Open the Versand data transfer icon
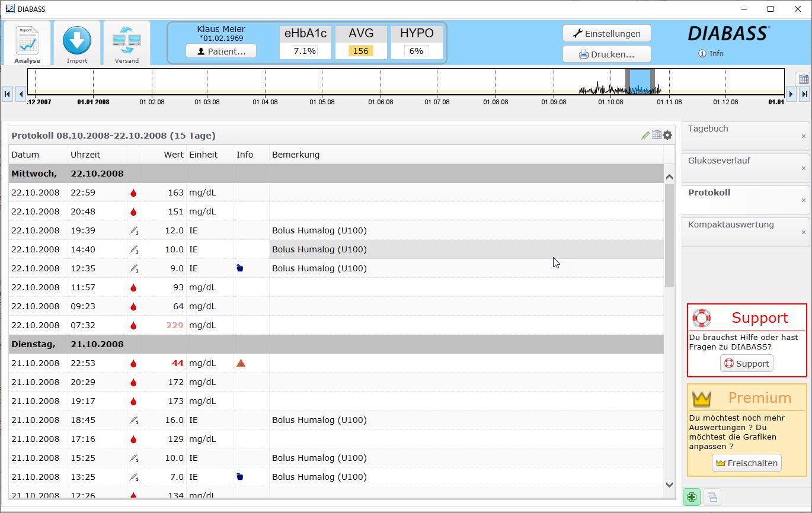 pyautogui.click(x=126, y=43)
